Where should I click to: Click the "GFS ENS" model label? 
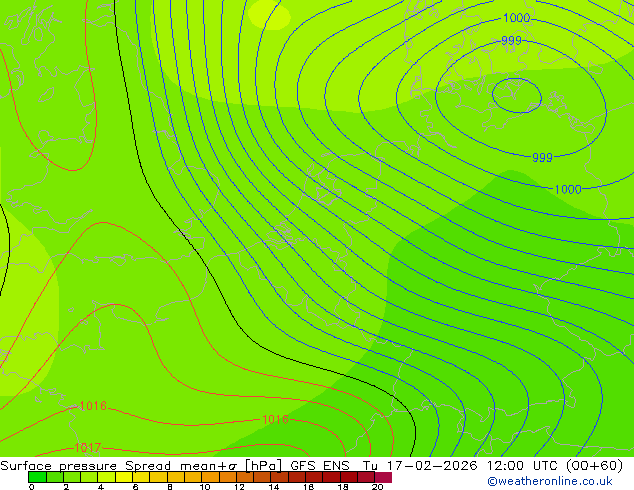click(320, 466)
